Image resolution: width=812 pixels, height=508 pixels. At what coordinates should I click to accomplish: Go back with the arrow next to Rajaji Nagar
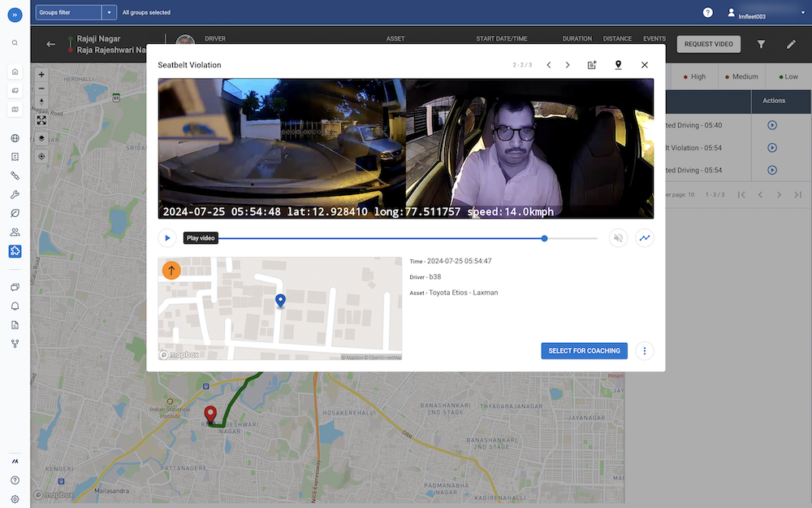(50, 44)
